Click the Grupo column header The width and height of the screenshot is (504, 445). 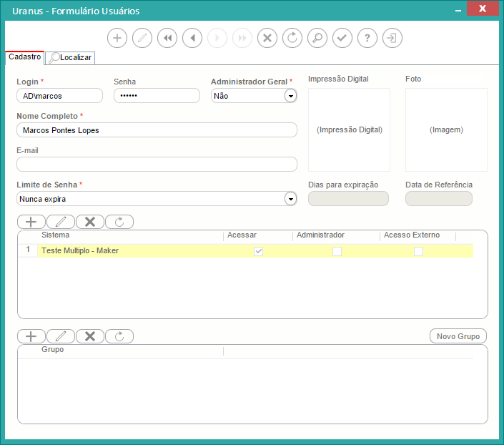click(x=53, y=349)
